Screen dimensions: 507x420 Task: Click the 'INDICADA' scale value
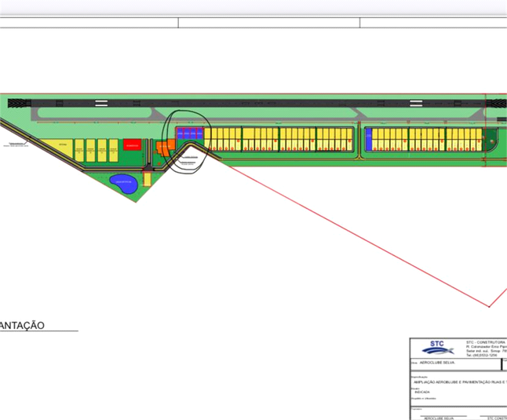click(422, 392)
